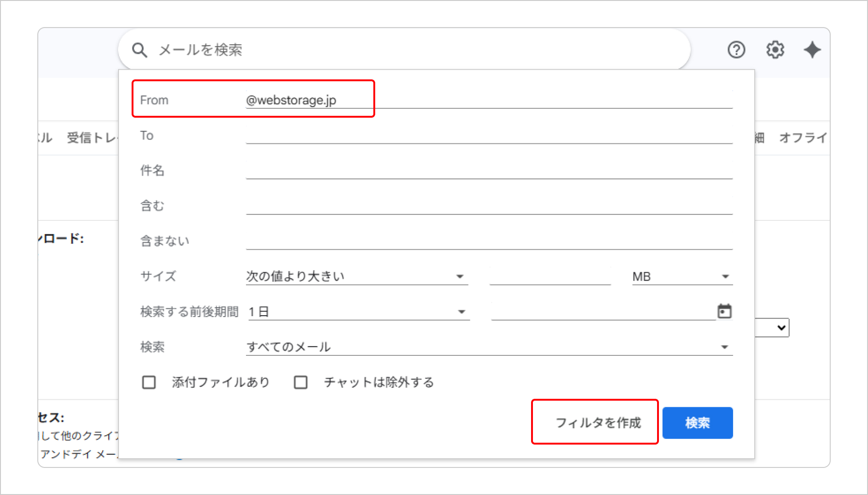The image size is (868, 495).
Task: Expand the 次の値より大きい size comparison dropdown
Action: click(x=357, y=276)
